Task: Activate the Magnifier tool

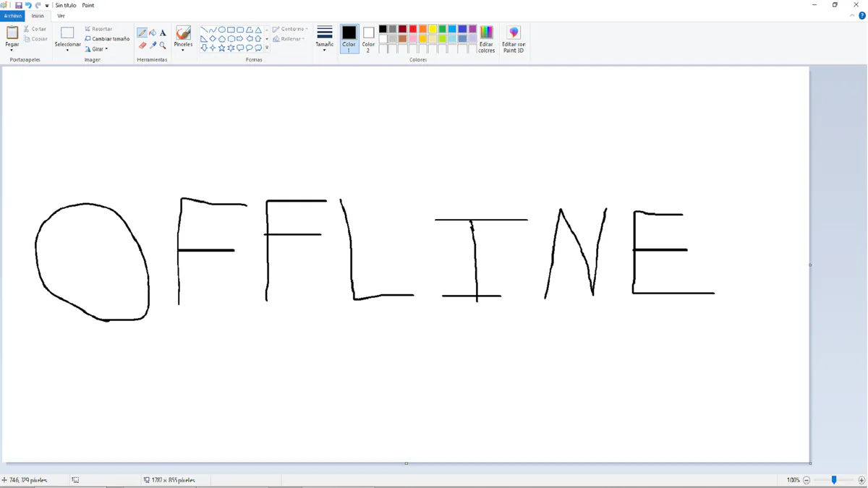Action: [163, 45]
